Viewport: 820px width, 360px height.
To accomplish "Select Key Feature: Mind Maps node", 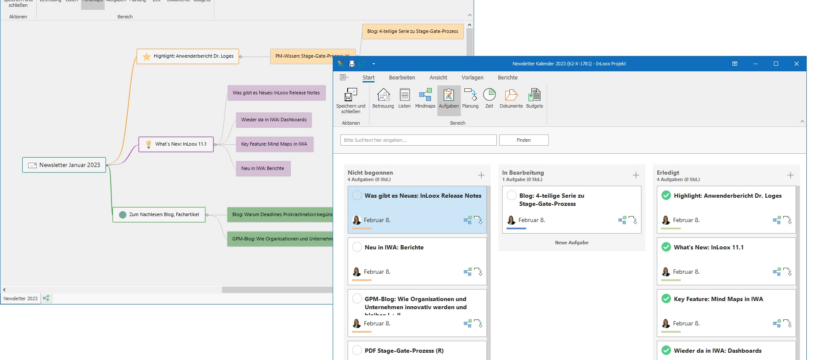I will click(275, 144).
